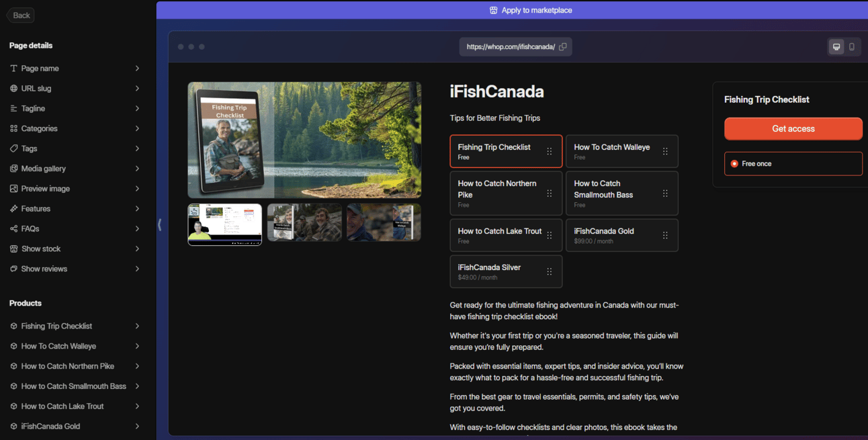Select the iFishCanada Gold product card
Screen dimensions: 868x440
622,236
